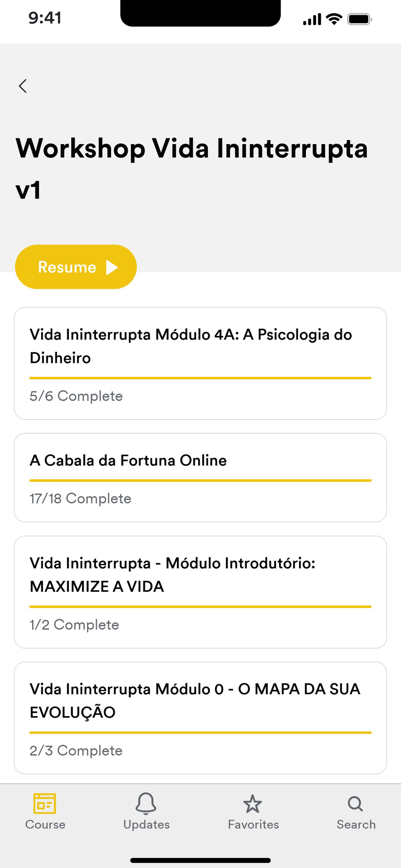This screenshot has height=868, width=401.
Task: Select the Updates tab label
Action: click(x=146, y=824)
